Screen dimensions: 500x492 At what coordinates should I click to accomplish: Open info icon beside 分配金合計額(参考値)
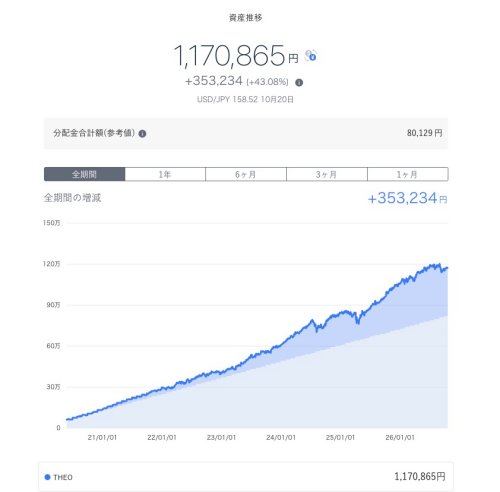click(142, 134)
